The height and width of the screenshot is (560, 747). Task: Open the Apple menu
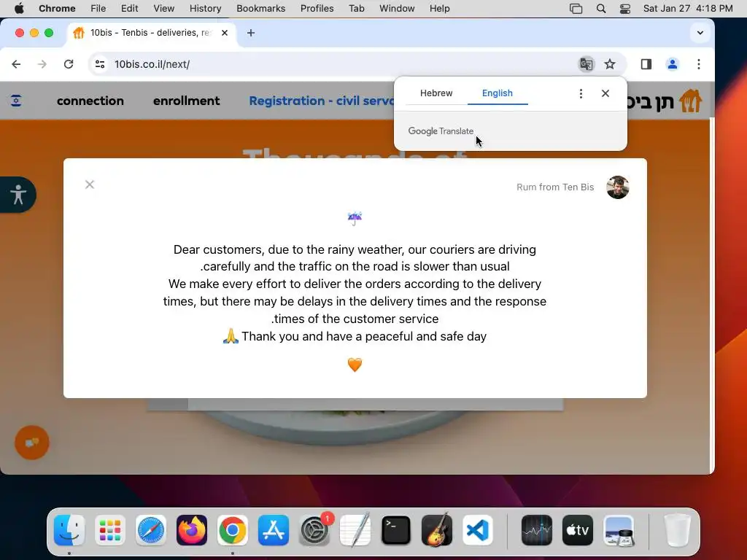coord(19,8)
